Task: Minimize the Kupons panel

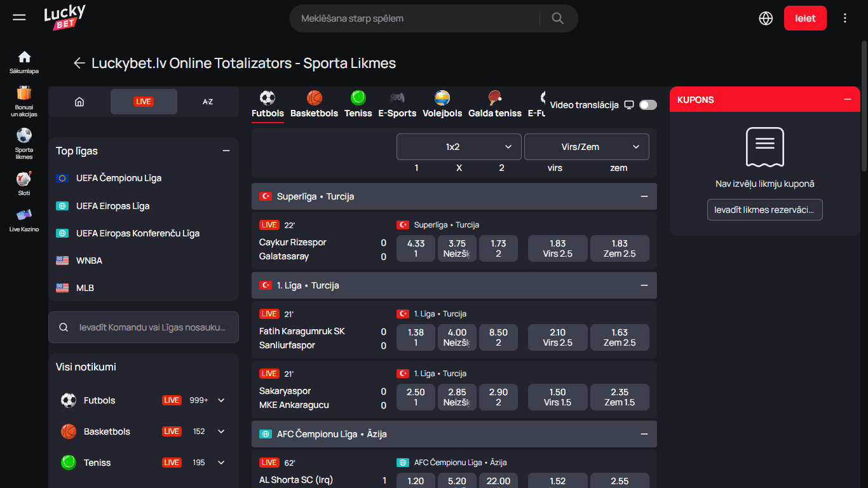Action: 847,99
